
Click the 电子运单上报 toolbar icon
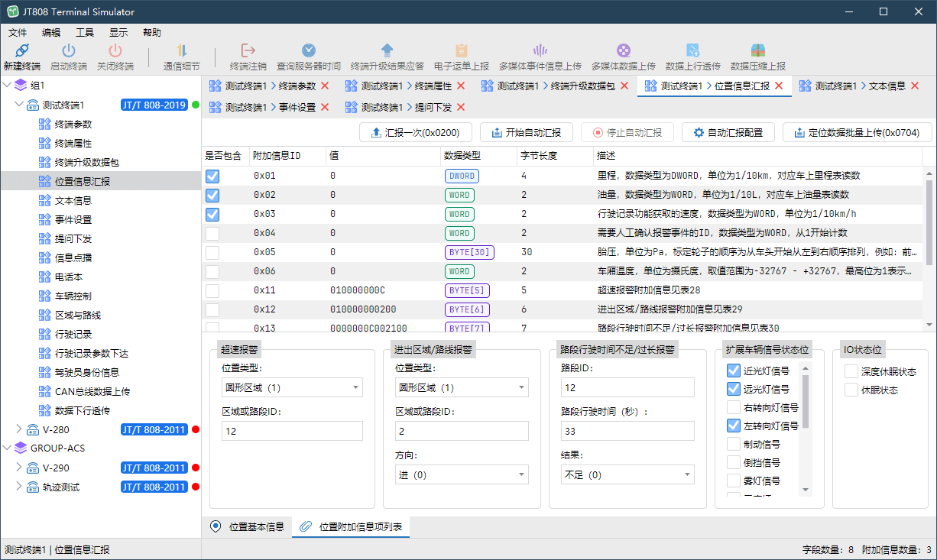point(461,51)
